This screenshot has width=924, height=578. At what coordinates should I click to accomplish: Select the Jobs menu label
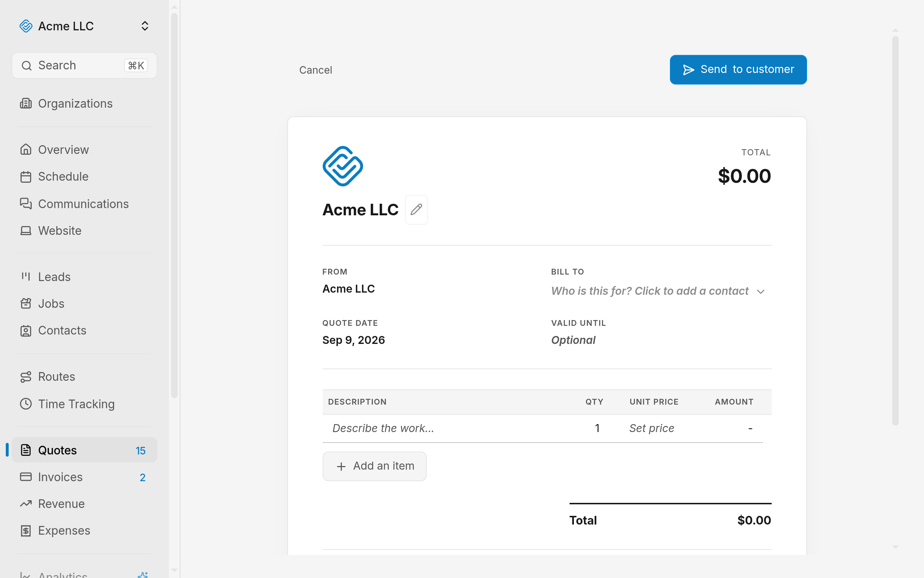pyautogui.click(x=51, y=303)
